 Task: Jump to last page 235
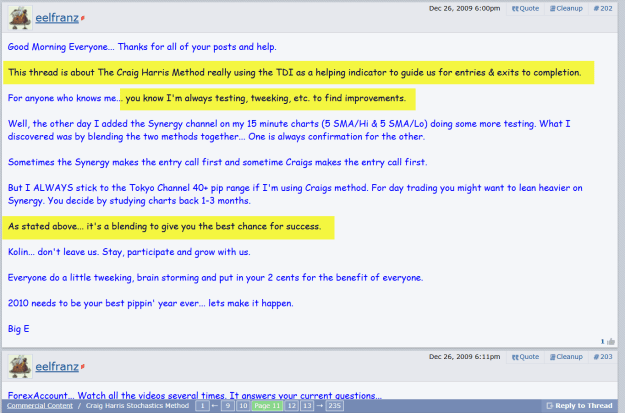[x=334, y=406]
